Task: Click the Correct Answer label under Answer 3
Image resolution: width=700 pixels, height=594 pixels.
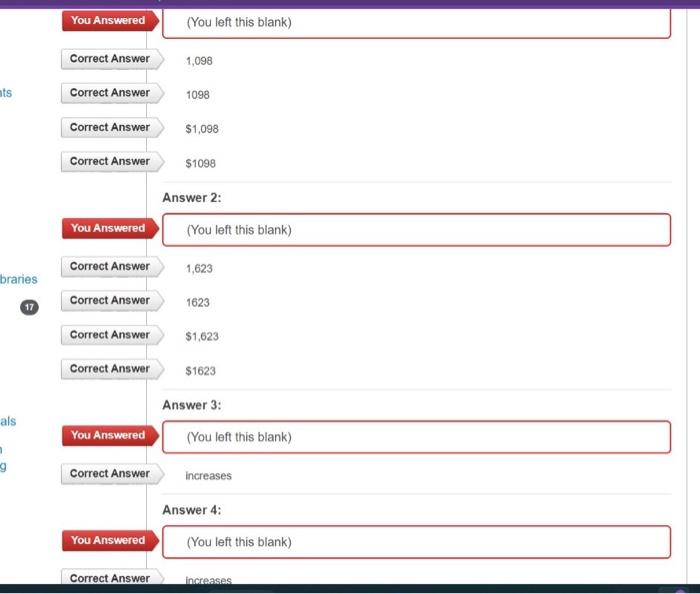Action: [x=112, y=474]
